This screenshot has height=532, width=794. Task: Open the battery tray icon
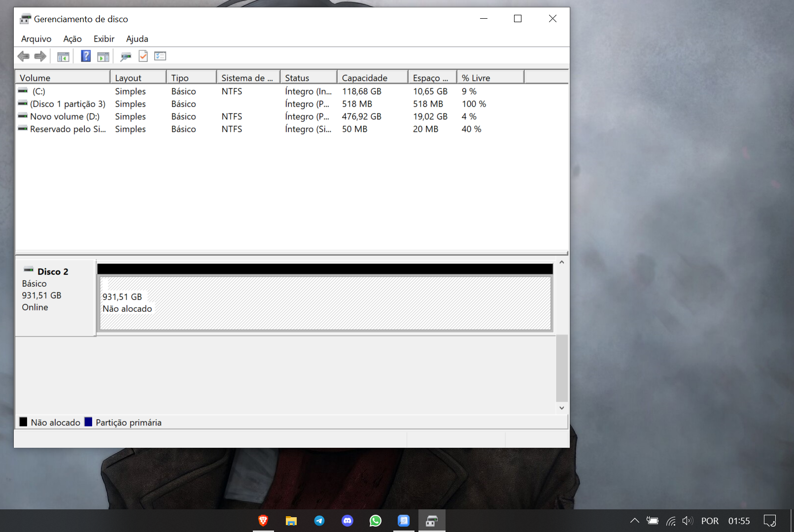click(653, 521)
